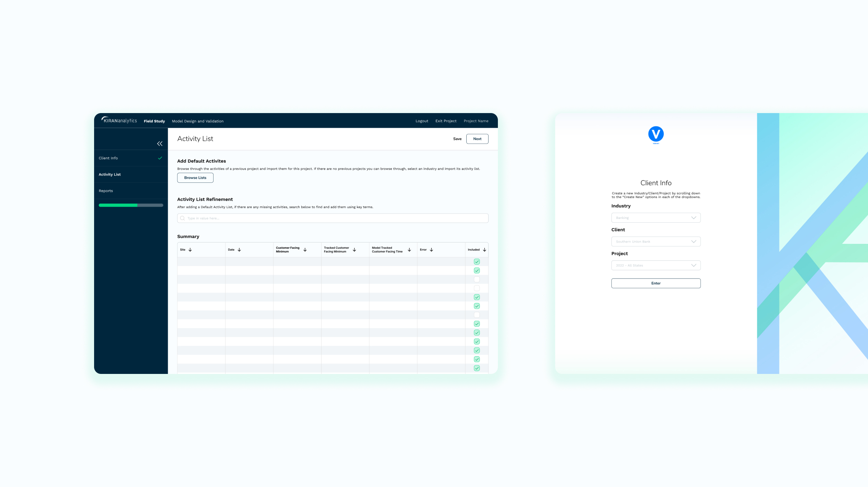Image resolution: width=868 pixels, height=487 pixels.
Task: Sort by Customer Facing Minimum arrow
Action: 305,250
